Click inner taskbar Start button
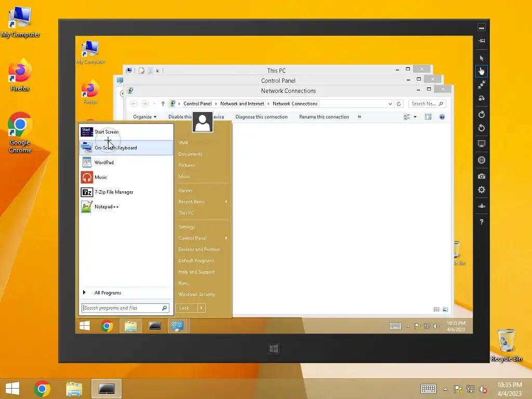This screenshot has height=399, width=532. tap(85, 326)
